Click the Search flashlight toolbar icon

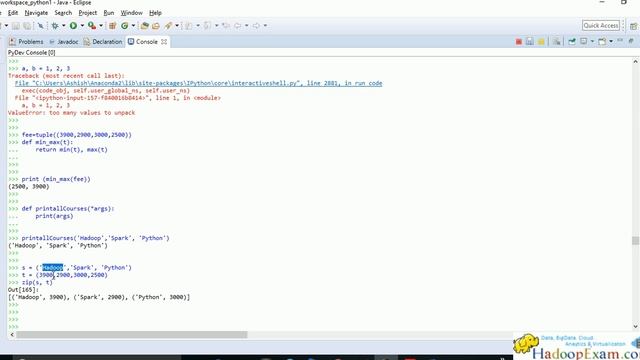pos(168,26)
